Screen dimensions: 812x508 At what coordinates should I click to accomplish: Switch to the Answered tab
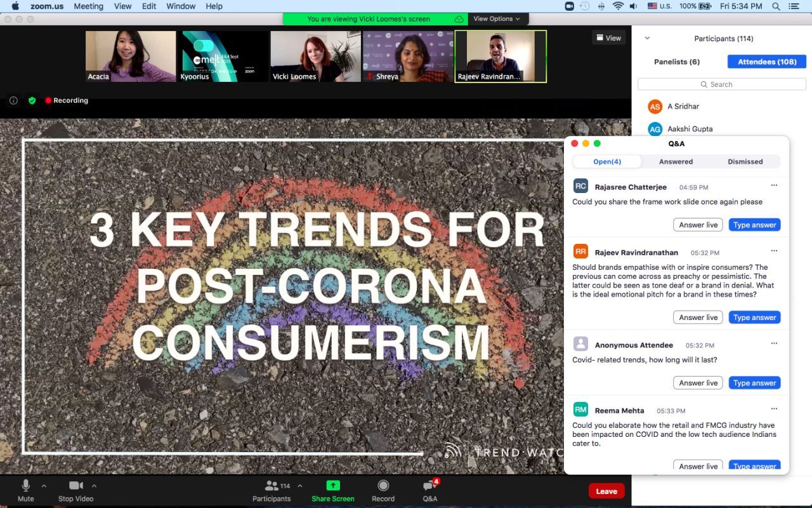676,161
